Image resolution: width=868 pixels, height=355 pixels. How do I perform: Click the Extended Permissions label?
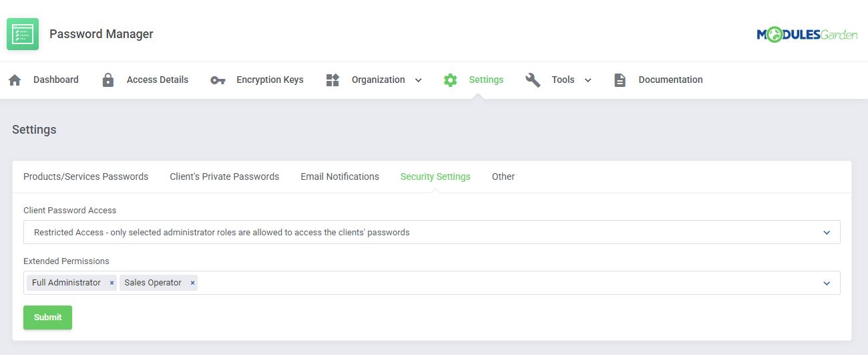tap(66, 261)
